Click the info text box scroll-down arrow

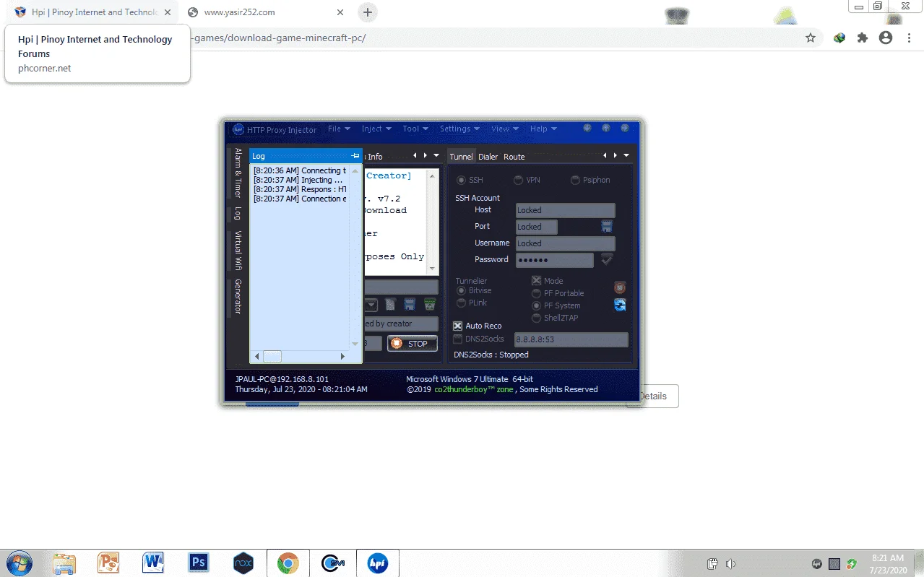click(433, 269)
